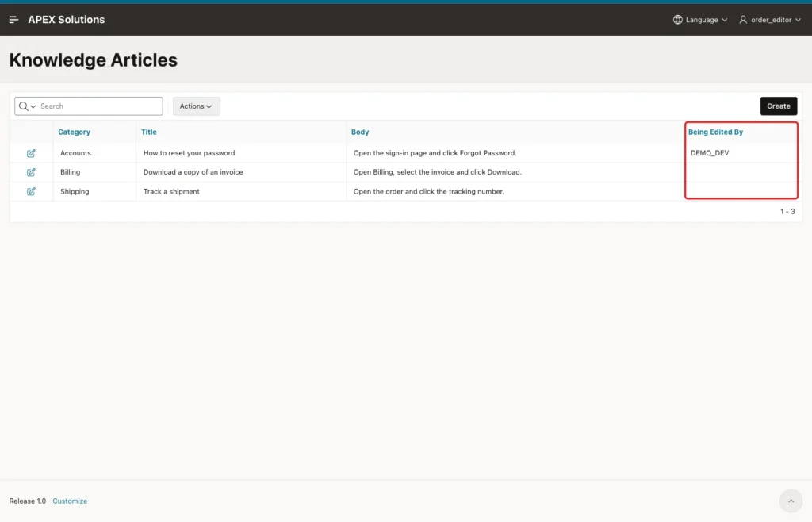Click the Accounts category cell
Screen dimensions: 812x522
tap(75, 153)
